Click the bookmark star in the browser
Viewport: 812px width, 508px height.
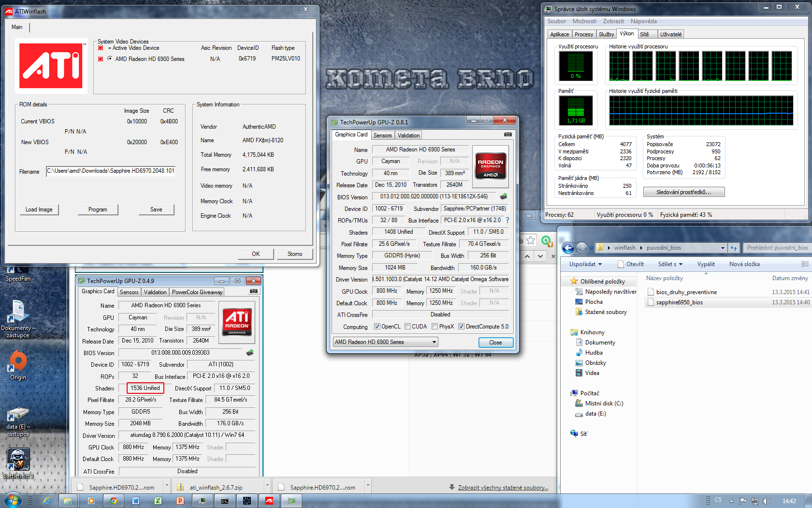click(531, 240)
